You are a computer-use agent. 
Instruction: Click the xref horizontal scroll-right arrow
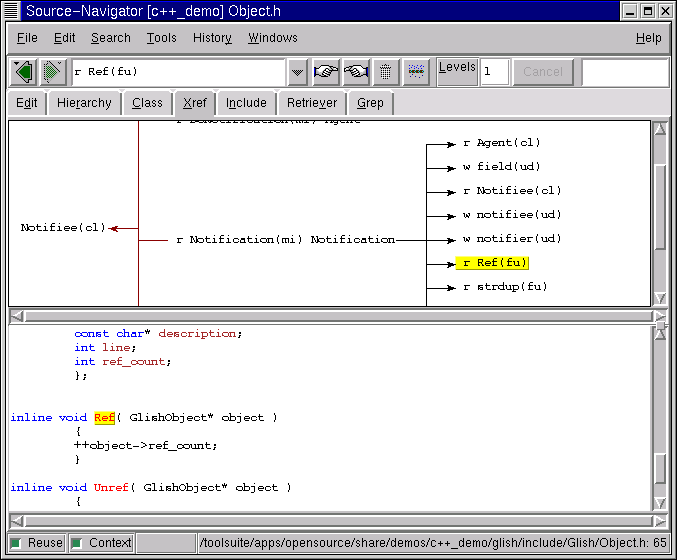(x=659, y=316)
